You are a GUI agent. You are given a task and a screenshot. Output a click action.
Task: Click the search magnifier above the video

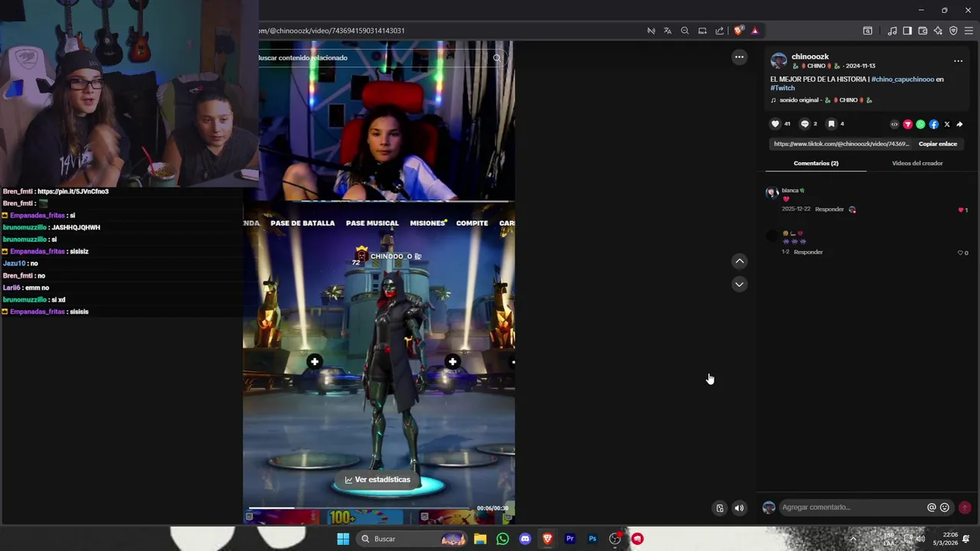(x=497, y=57)
